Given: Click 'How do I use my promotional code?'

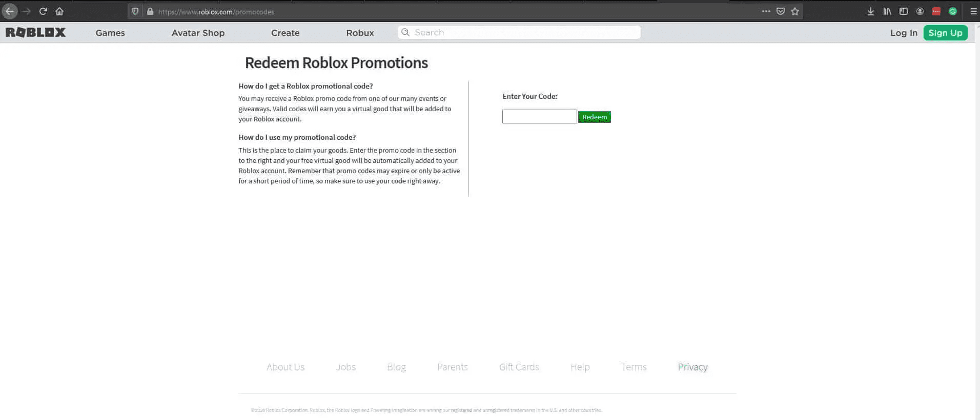Looking at the screenshot, I should click(x=297, y=137).
